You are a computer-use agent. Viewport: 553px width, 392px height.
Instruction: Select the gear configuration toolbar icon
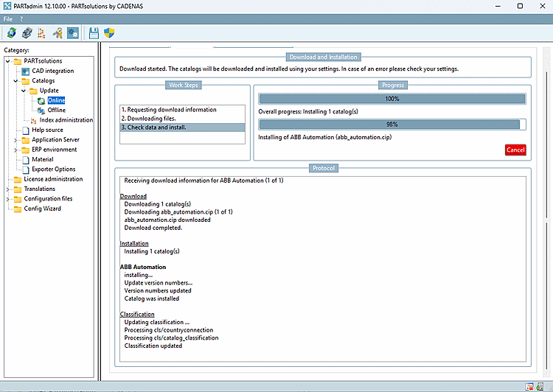[73, 33]
